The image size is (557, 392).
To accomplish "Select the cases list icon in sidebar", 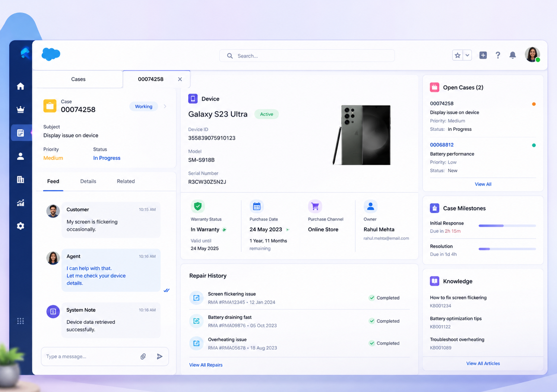I will 20,133.
